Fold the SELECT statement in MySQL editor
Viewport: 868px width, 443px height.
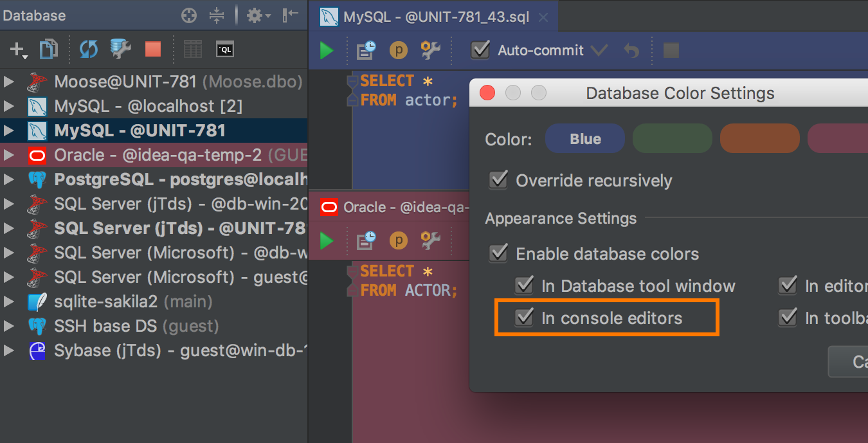pyautogui.click(x=352, y=82)
